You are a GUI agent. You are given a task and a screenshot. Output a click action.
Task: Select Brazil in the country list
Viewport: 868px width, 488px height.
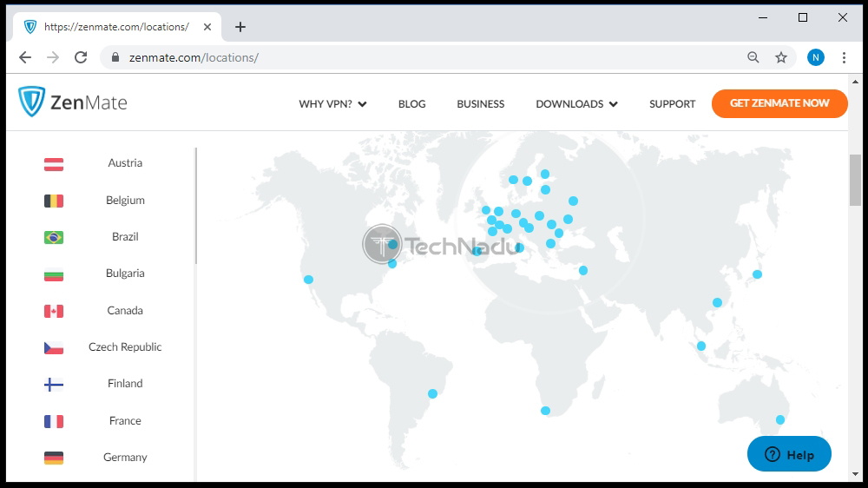pyautogui.click(x=125, y=236)
